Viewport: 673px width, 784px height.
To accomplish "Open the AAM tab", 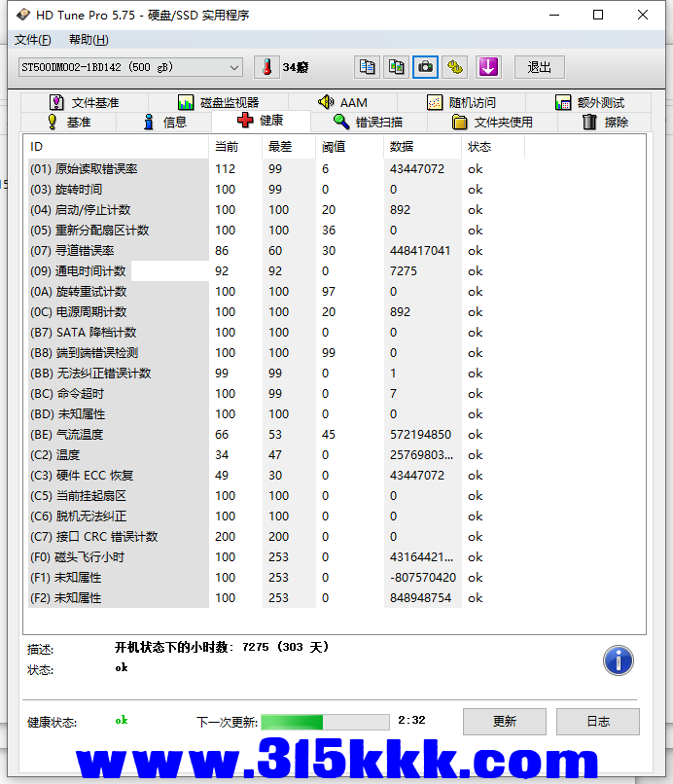I will tap(342, 102).
